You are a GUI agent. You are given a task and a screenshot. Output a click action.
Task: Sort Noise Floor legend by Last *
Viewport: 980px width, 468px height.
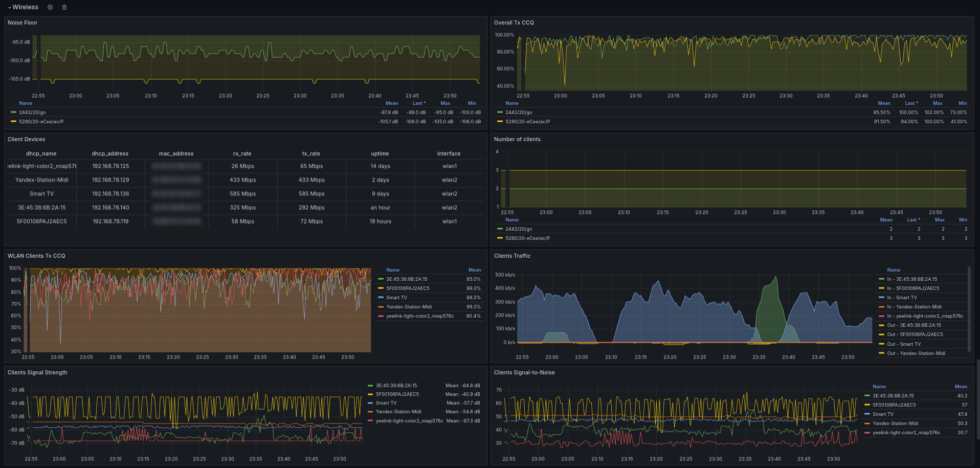[x=419, y=103]
